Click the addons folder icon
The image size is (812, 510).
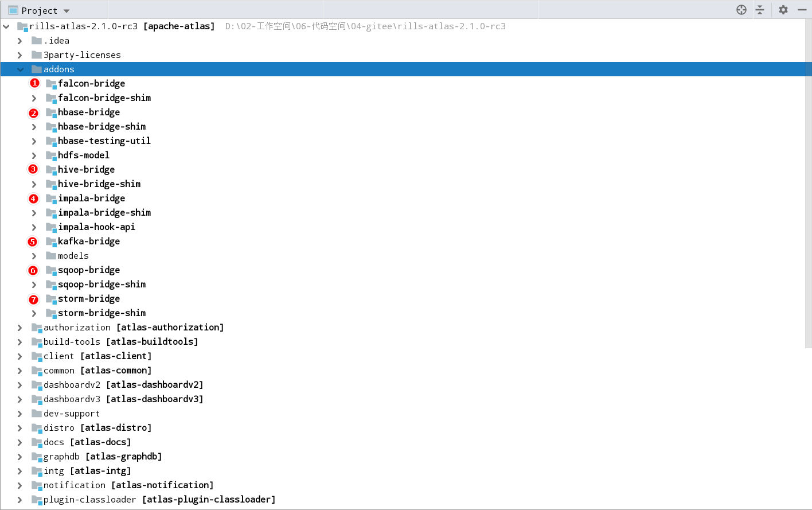tap(37, 69)
